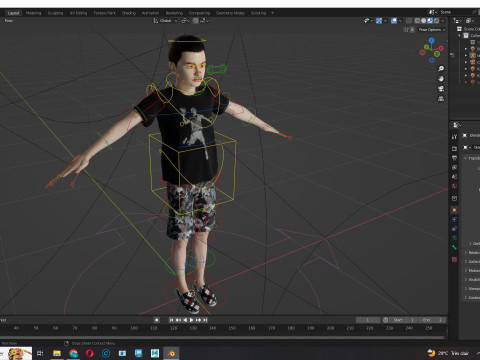This screenshot has width=480, height=360.
Task: Jump to the timeline start frame
Action: tap(171, 320)
